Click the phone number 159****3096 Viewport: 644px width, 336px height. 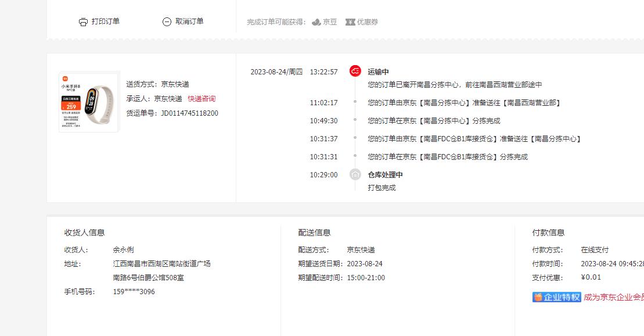(x=134, y=292)
